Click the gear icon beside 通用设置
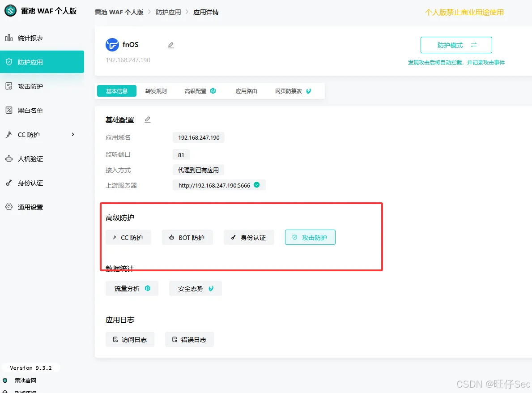 pos(9,207)
